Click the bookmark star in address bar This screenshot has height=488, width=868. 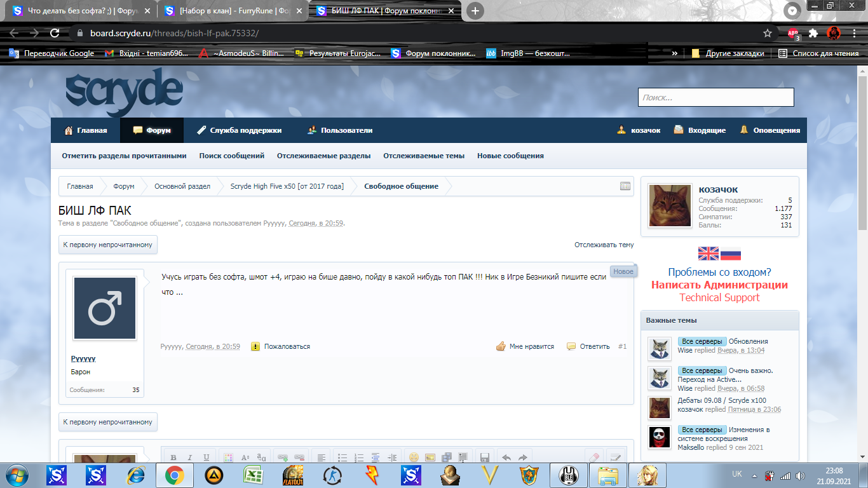tap(768, 33)
